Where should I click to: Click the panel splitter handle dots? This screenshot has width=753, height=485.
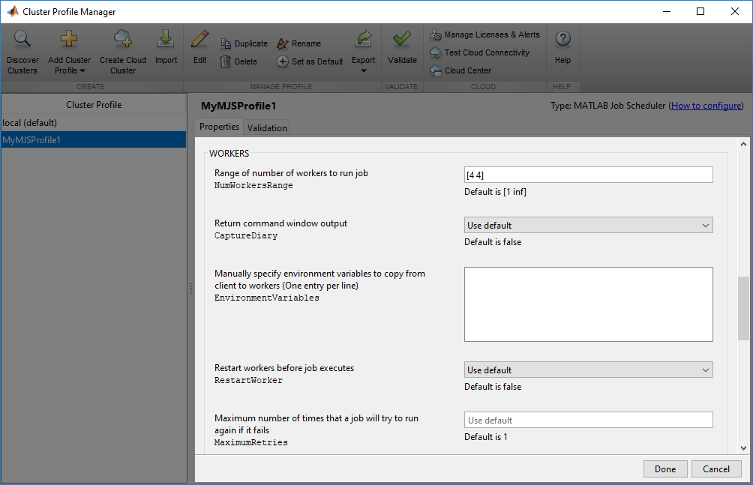coord(191,289)
